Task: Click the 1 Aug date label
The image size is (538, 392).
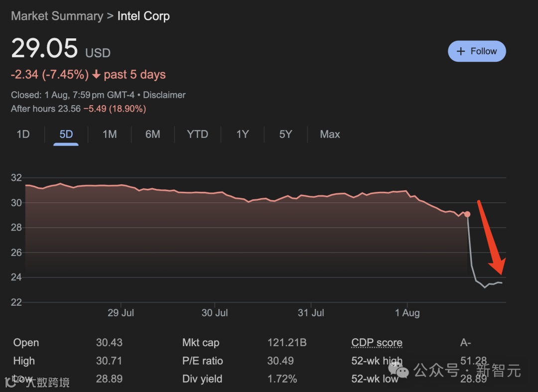Action: pos(407,313)
